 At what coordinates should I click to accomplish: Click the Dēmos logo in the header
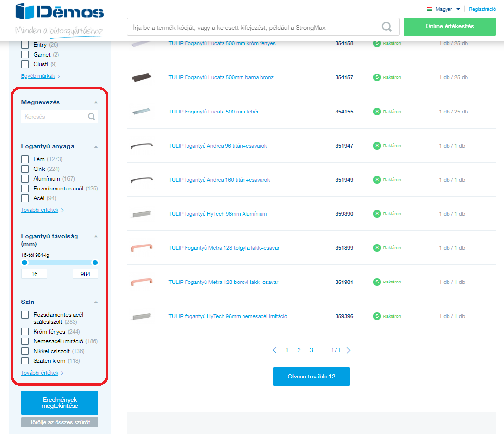(x=59, y=12)
